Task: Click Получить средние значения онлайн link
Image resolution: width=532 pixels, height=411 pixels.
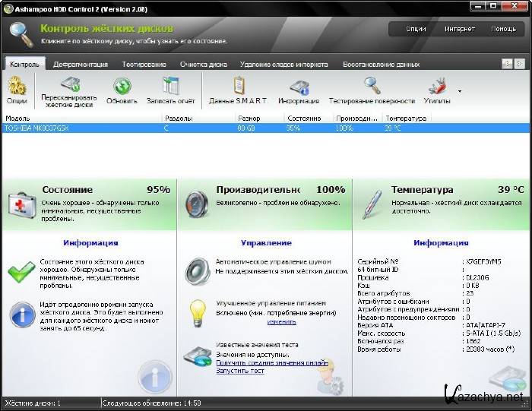Action: [x=272, y=362]
